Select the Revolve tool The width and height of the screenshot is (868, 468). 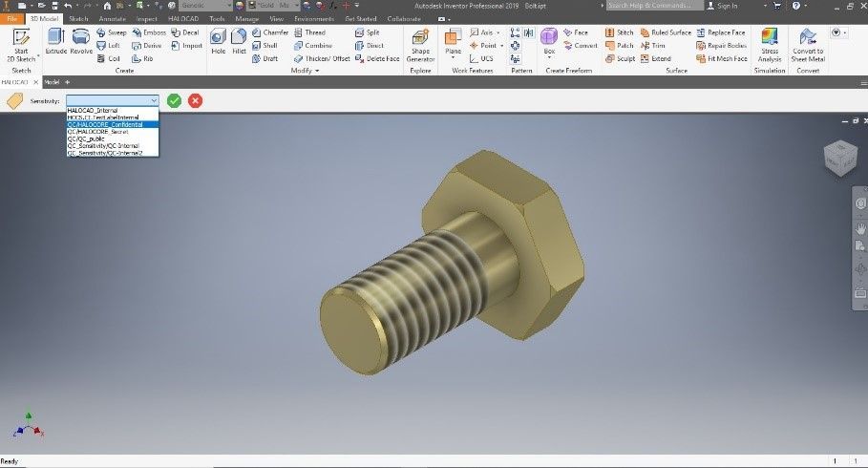81,42
